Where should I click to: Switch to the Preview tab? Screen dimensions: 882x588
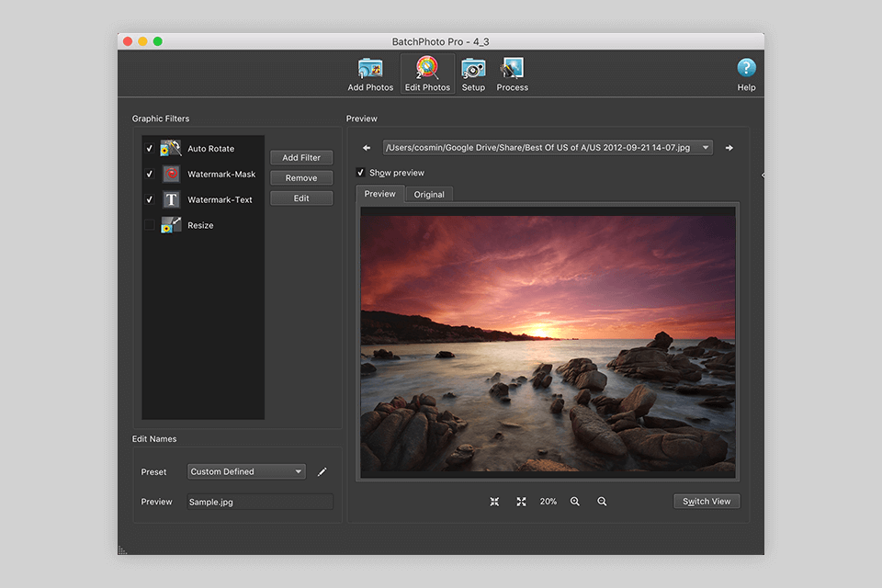pyautogui.click(x=379, y=194)
